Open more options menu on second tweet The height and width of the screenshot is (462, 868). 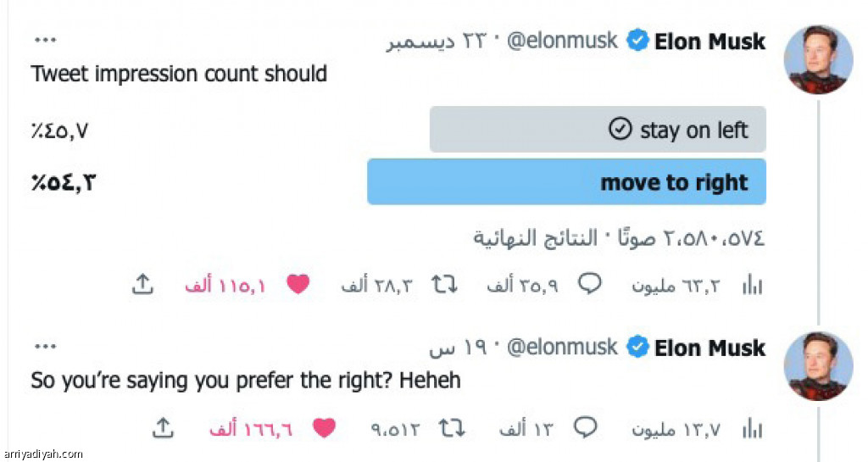[x=45, y=346]
